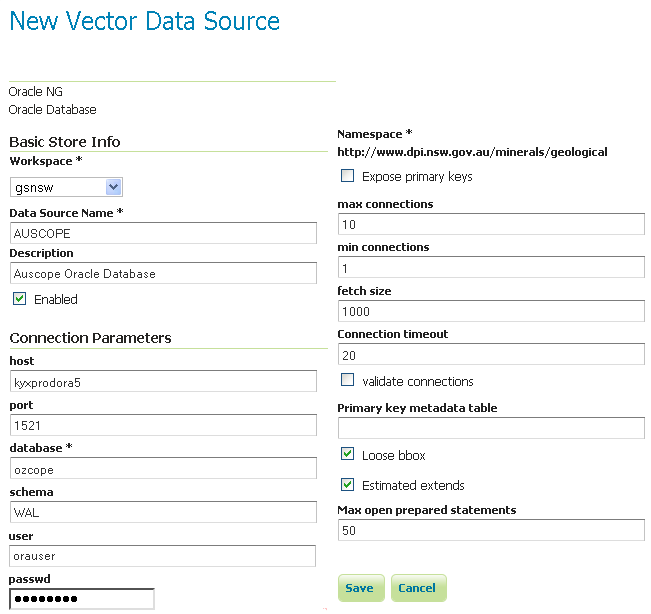
Task: Click the Description text field
Action: (x=163, y=273)
